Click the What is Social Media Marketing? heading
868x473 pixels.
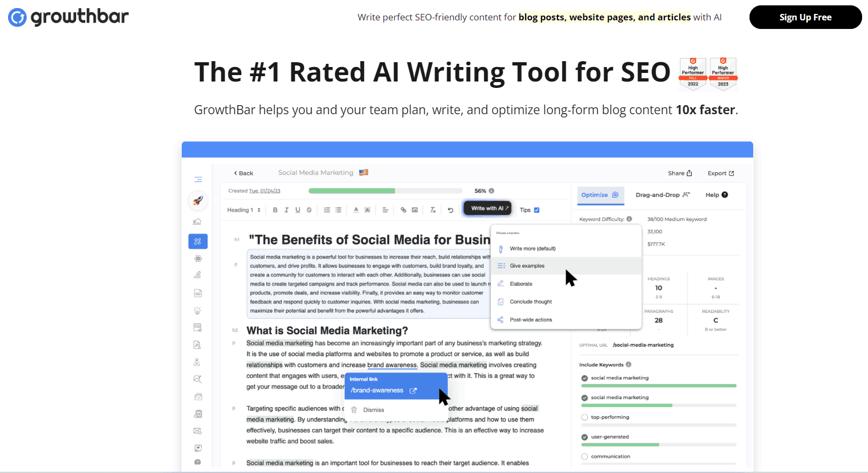point(327,331)
